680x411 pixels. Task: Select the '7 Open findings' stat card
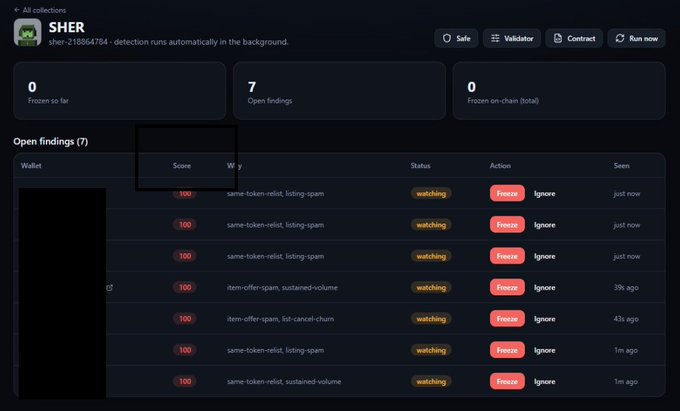[339, 91]
